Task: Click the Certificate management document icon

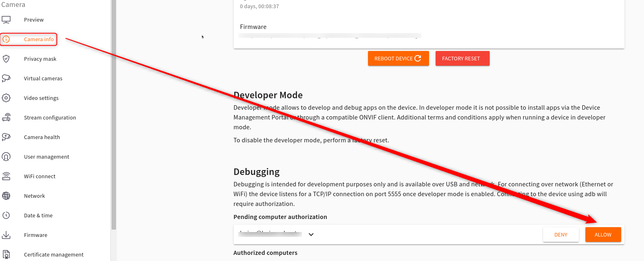Action: pos(6,254)
